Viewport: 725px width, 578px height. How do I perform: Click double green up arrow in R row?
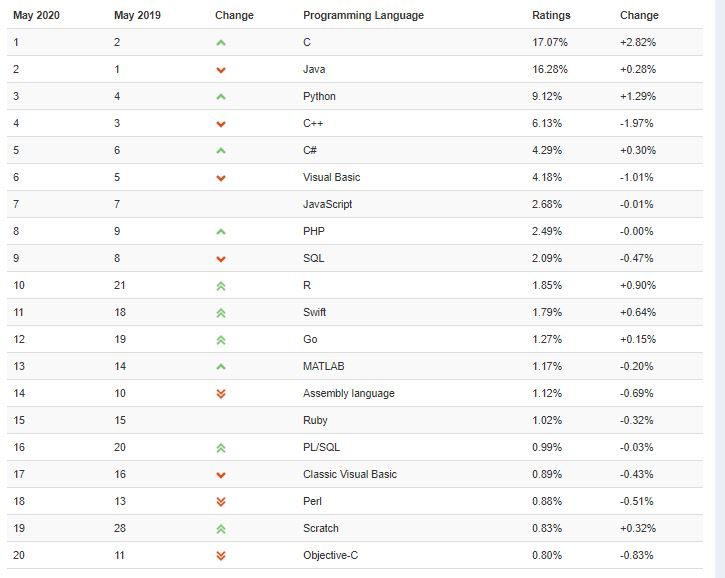pos(221,286)
